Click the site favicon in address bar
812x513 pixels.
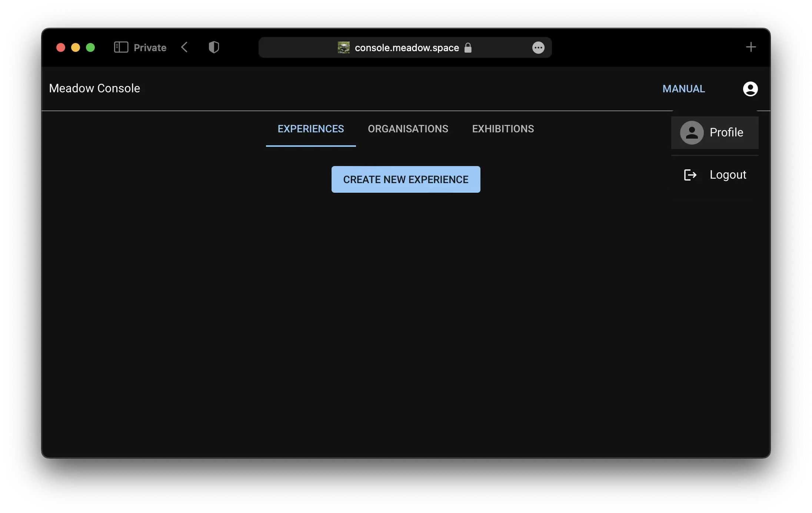click(x=343, y=47)
